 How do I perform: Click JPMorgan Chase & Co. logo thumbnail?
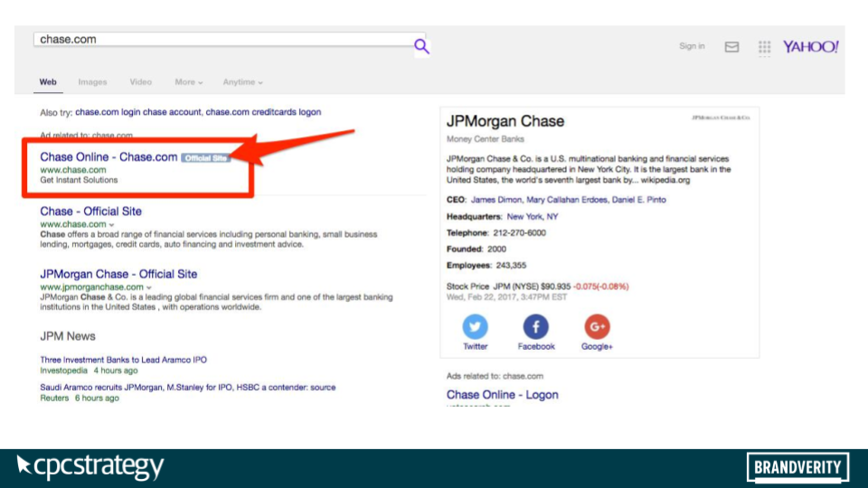(x=721, y=117)
